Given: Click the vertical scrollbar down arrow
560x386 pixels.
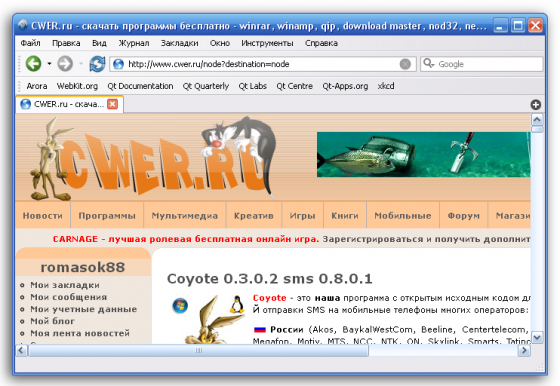Looking at the screenshot, I should point(537,337).
